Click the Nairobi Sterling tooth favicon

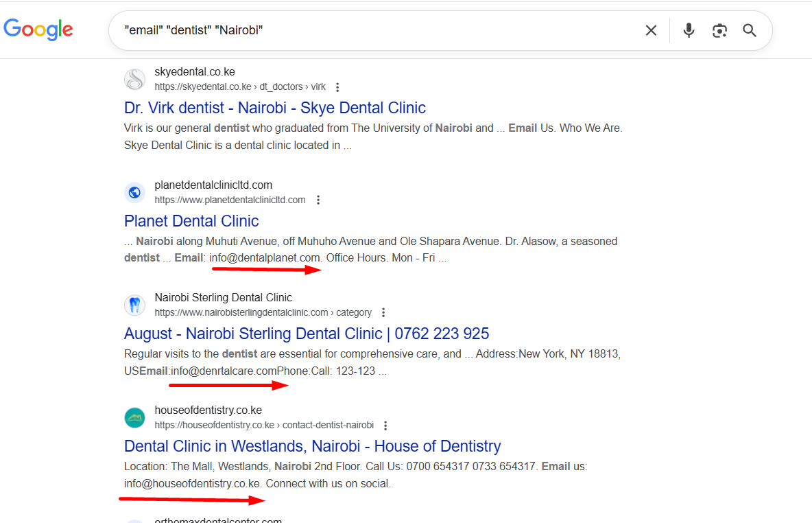[134, 305]
